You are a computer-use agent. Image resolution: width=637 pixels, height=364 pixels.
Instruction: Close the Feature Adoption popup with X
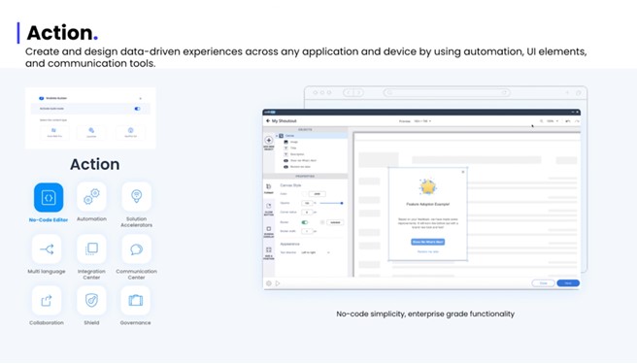(463, 172)
